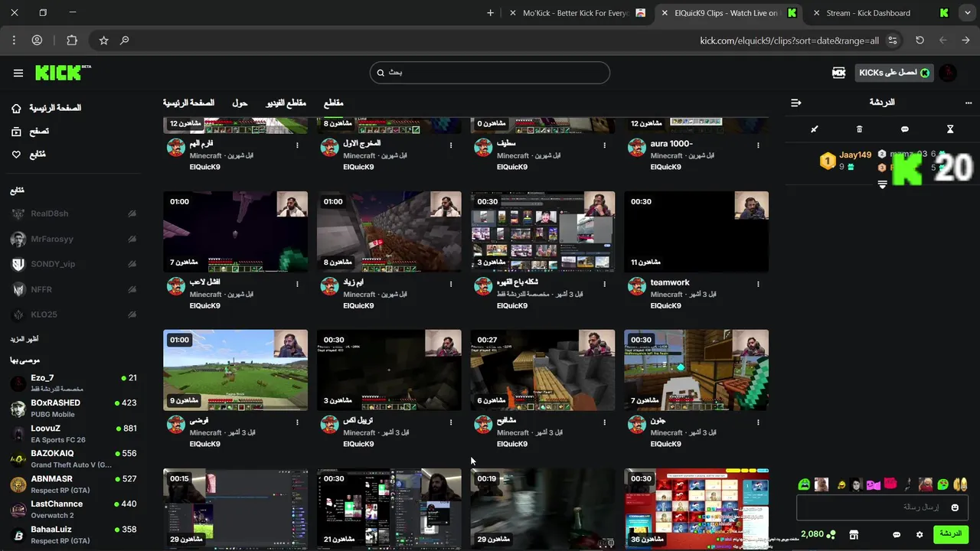Screen dimensions: 980x551
Task: Open the browser tab list dropdown arrow
Action: [x=966, y=13]
